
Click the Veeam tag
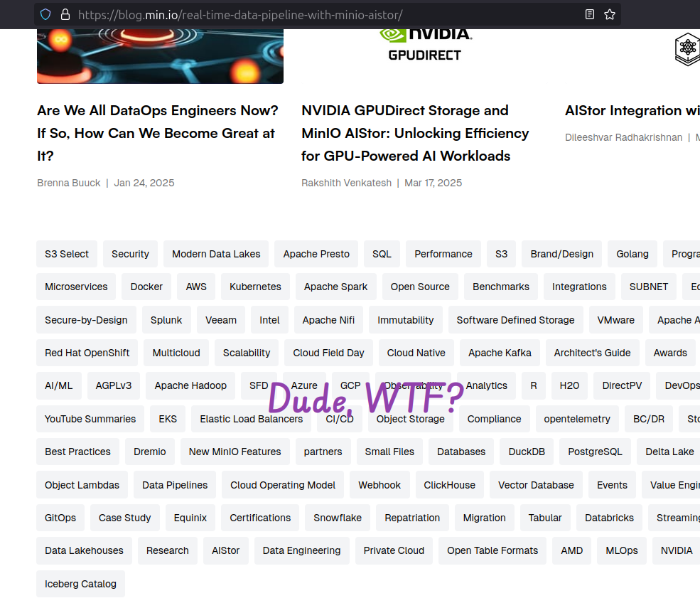tap(221, 320)
